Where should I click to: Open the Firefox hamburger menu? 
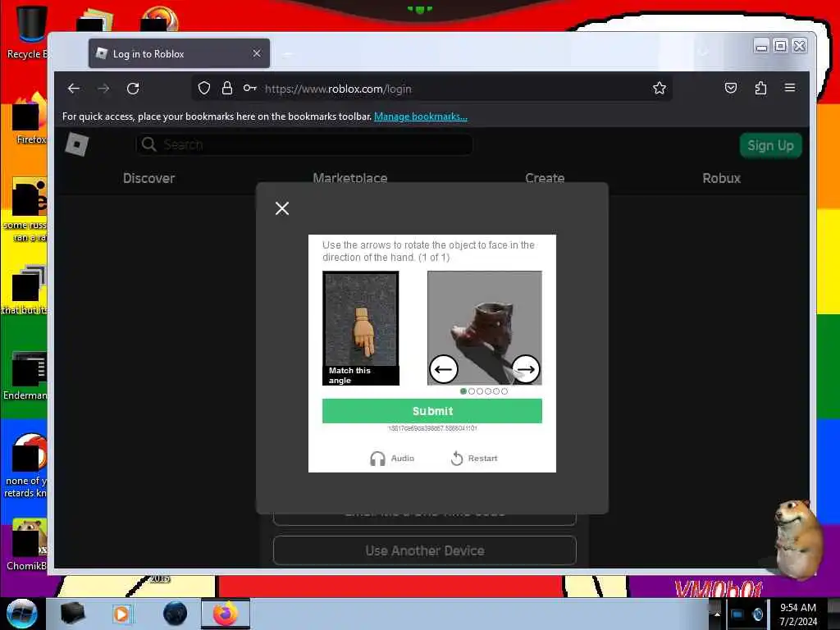[x=790, y=88]
